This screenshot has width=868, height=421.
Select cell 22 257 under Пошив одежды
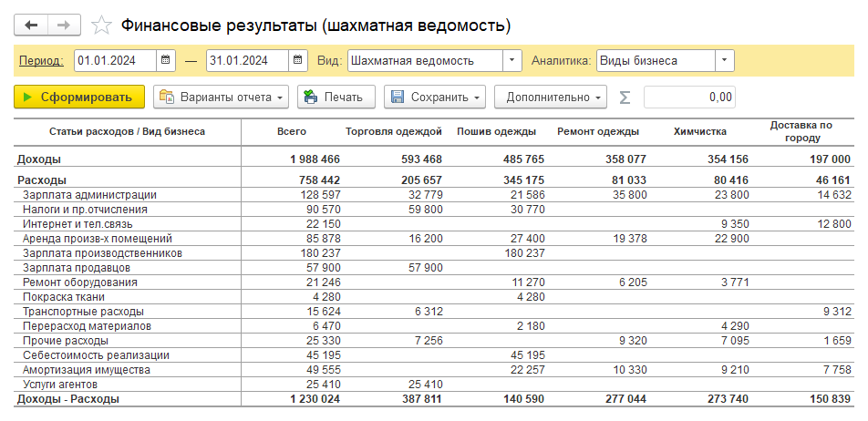click(x=527, y=370)
